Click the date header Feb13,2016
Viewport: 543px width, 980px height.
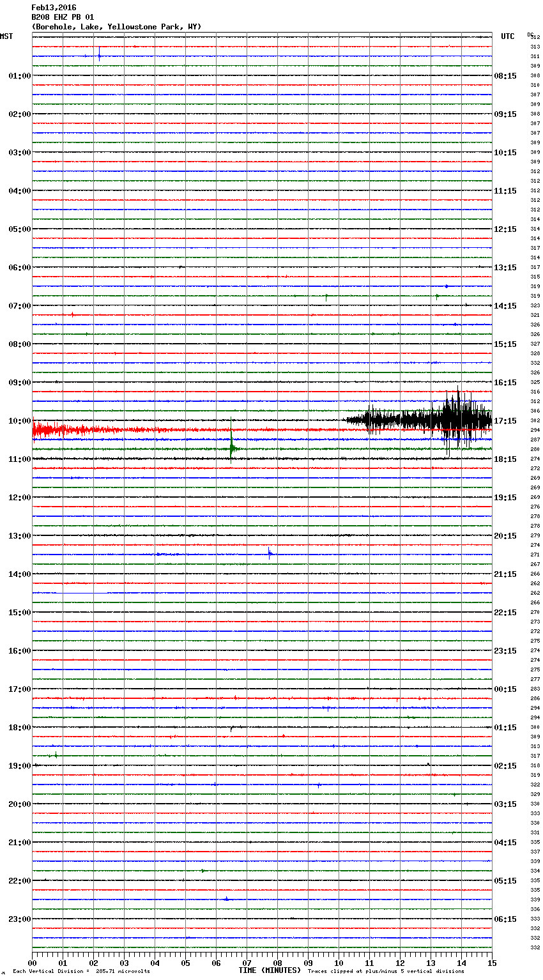pyautogui.click(x=54, y=8)
